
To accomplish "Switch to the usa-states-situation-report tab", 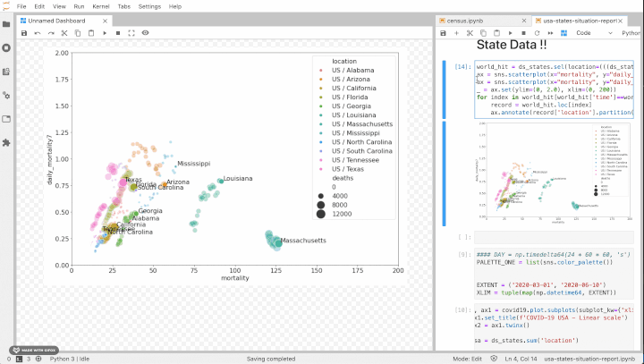I will click(x=580, y=21).
